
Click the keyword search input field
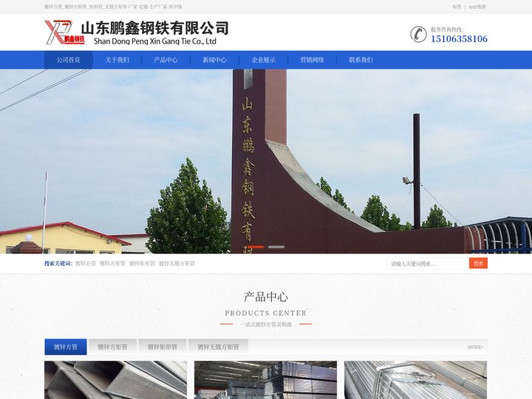coord(428,264)
